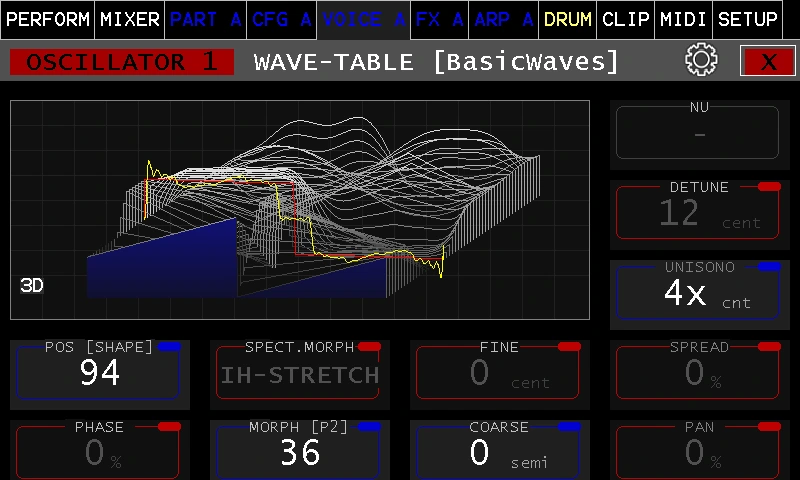800x480 pixels.
Task: Select the COARSE semi parameter box
Action: 500,450
